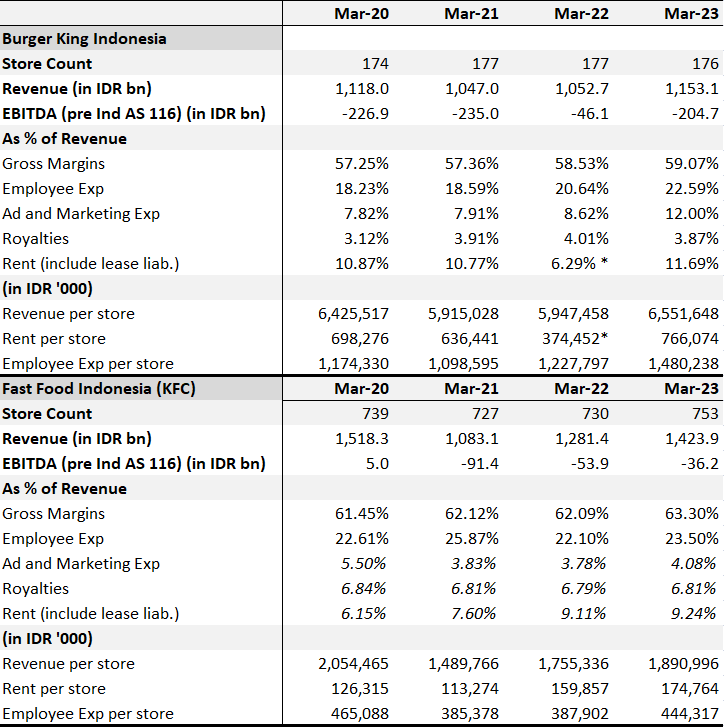
Task: Click rent value 11.69%
Action: point(692,264)
